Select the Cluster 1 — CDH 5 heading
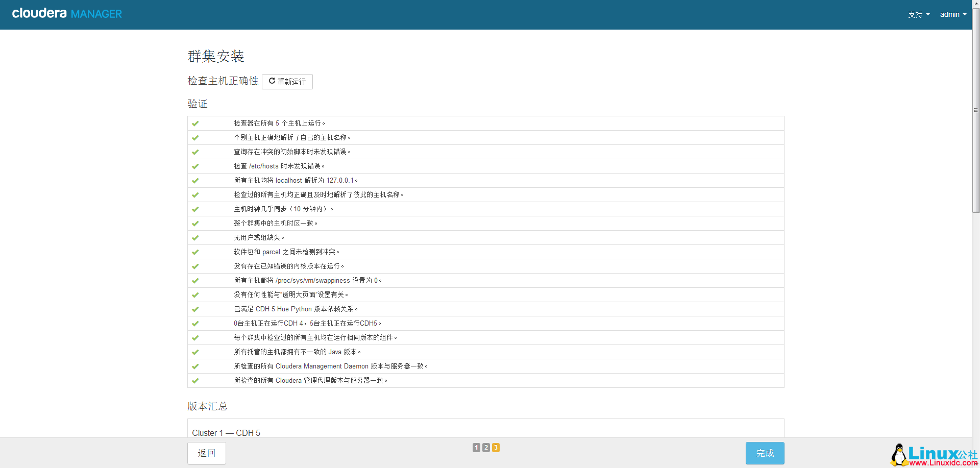Image resolution: width=980 pixels, height=468 pixels. coord(226,433)
